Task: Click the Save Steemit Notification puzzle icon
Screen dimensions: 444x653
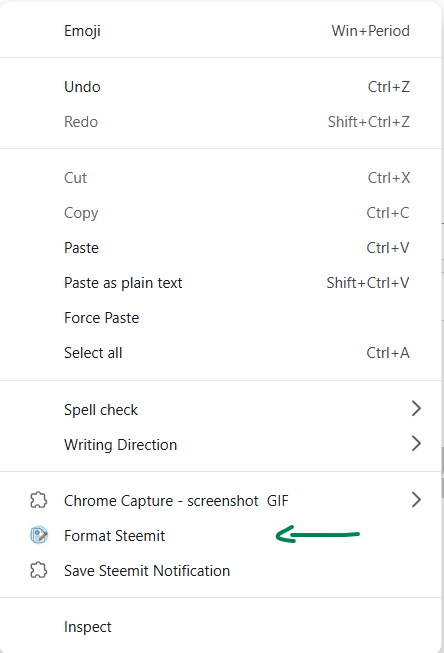Action: coord(39,570)
